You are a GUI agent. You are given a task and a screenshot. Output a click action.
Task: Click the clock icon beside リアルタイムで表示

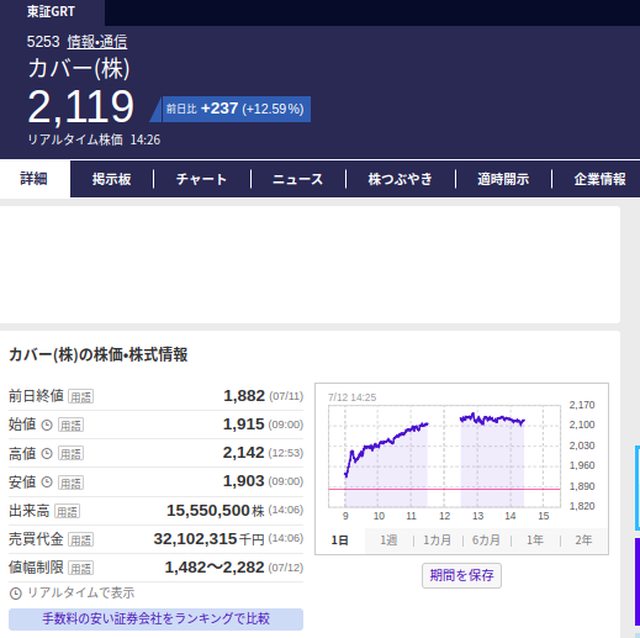pos(16,593)
